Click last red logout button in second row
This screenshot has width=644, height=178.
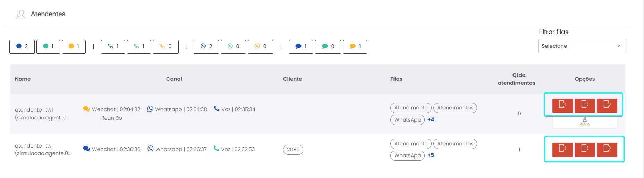607,149
